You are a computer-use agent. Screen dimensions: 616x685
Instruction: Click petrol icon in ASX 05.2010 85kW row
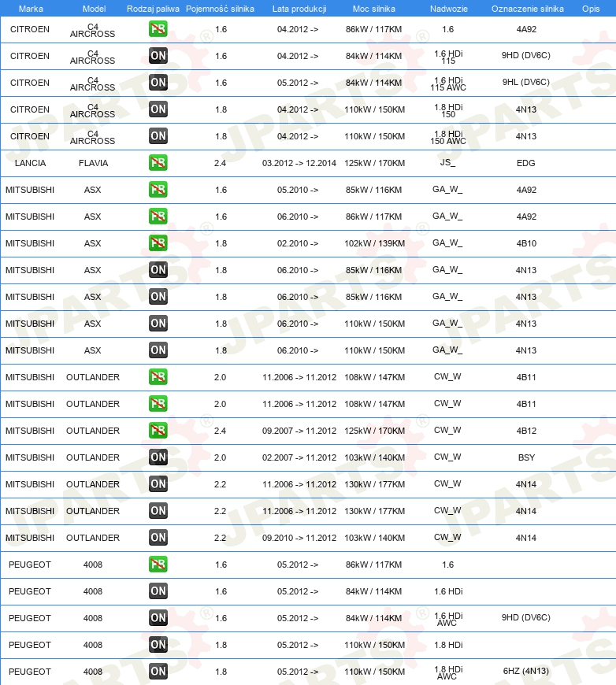click(158, 190)
